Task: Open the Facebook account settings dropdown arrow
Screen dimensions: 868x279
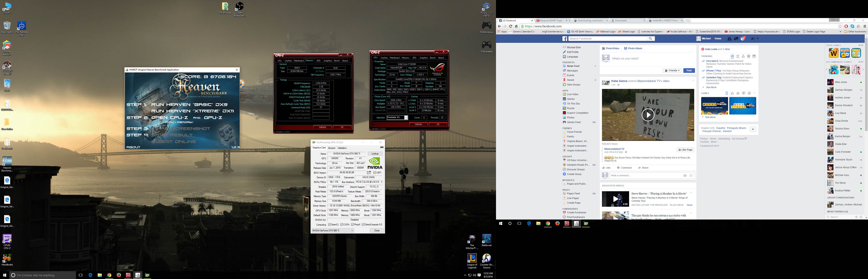Action: [x=758, y=39]
